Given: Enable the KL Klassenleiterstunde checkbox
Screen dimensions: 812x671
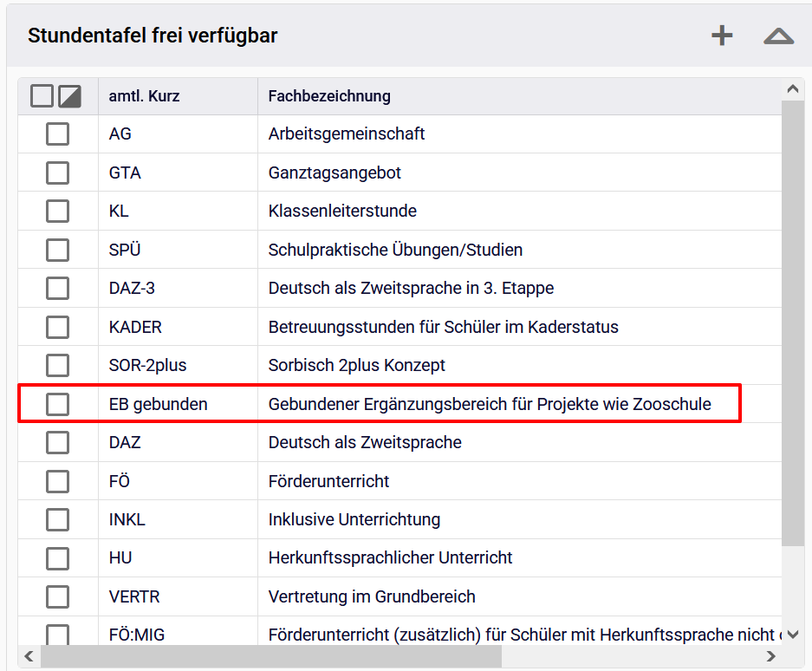Looking at the screenshot, I should point(57,212).
